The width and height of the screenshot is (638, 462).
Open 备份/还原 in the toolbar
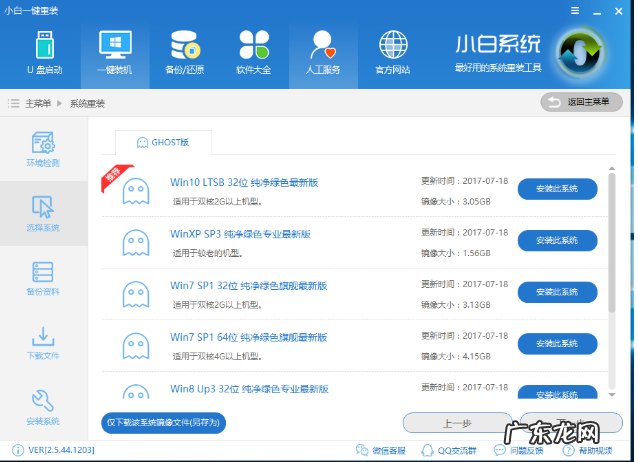tap(184, 53)
